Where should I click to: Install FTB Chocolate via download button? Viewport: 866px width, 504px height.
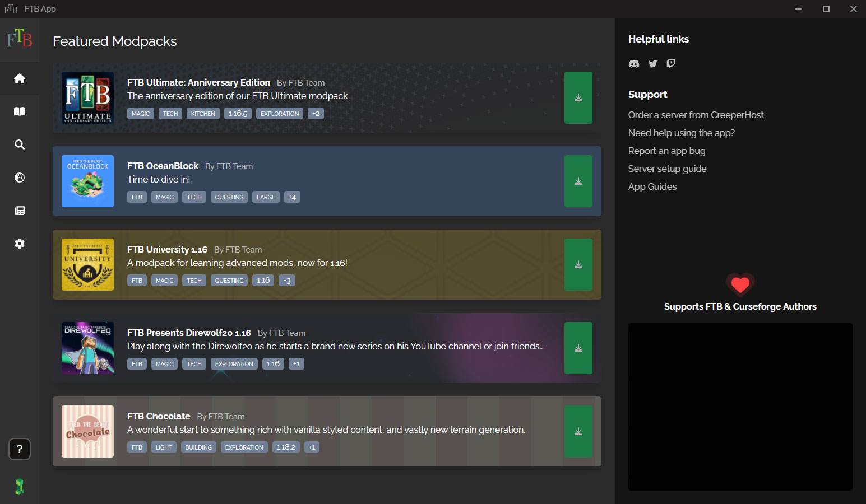click(578, 431)
